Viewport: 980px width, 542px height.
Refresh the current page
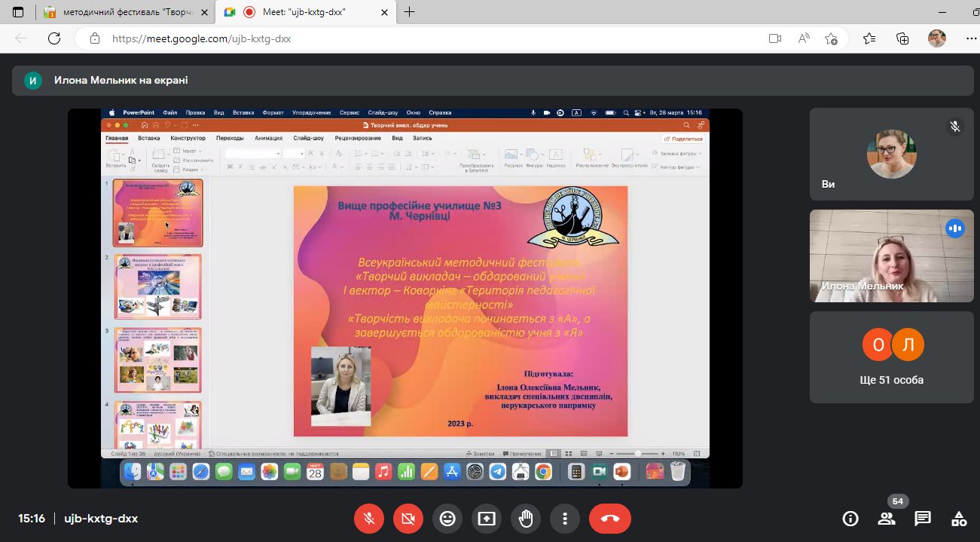(x=53, y=38)
